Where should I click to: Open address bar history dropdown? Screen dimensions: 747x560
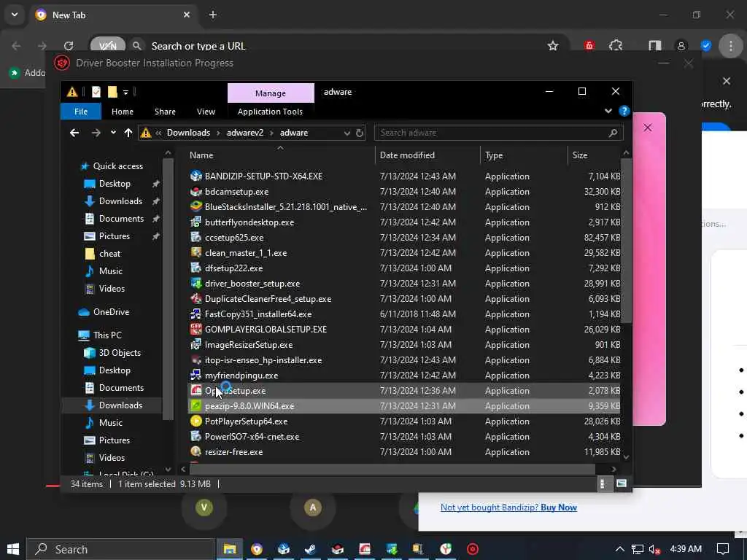[x=347, y=133]
